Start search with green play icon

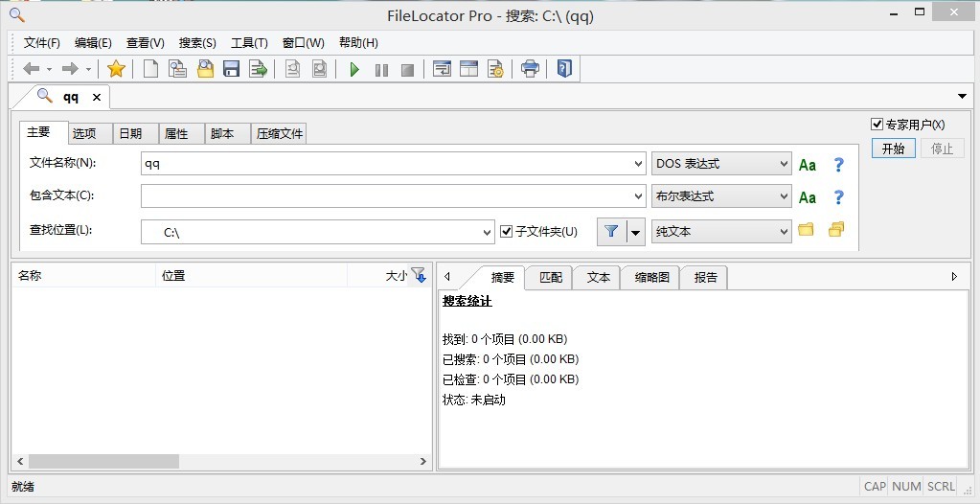tap(354, 69)
